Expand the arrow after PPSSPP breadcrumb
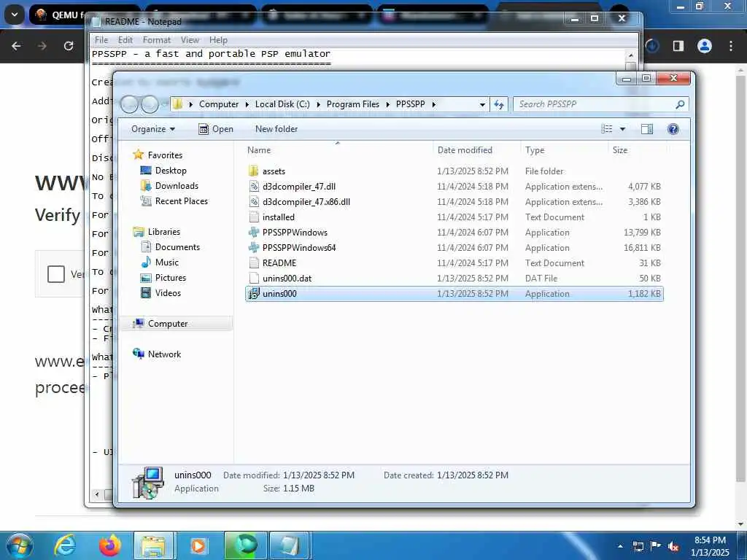747x560 pixels. pyautogui.click(x=433, y=104)
